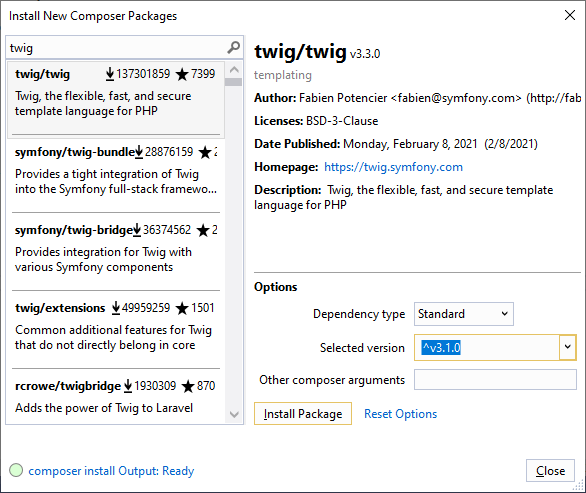This screenshot has width=586, height=493.
Task: Select the symfony/twig-bridge package name
Action: coord(74,230)
